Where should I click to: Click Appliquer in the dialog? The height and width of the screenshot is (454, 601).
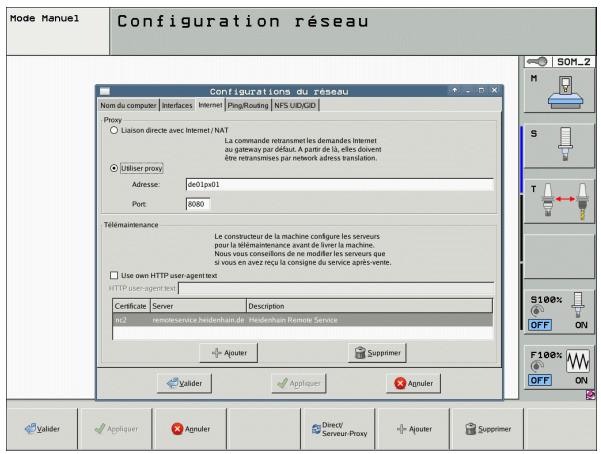299,383
